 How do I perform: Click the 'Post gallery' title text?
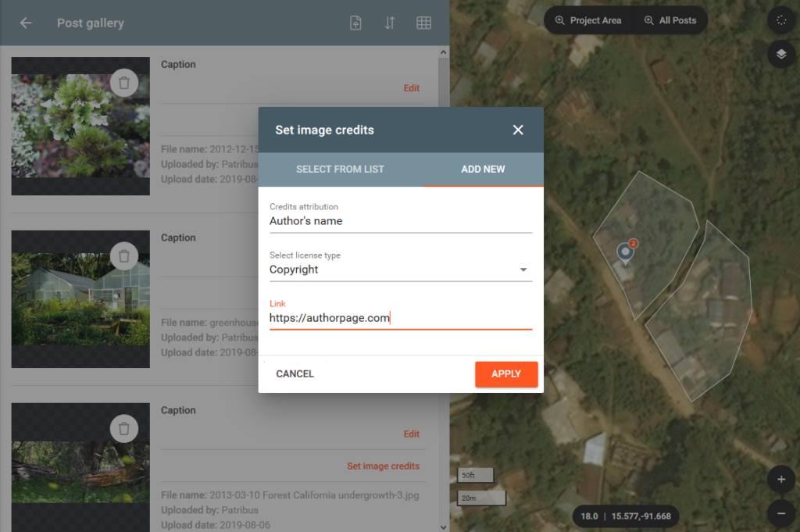[x=91, y=23]
